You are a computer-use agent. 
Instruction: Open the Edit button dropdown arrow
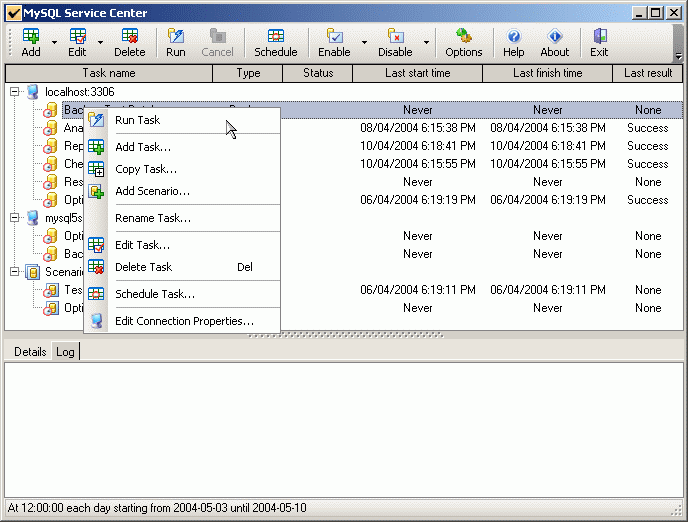100,43
